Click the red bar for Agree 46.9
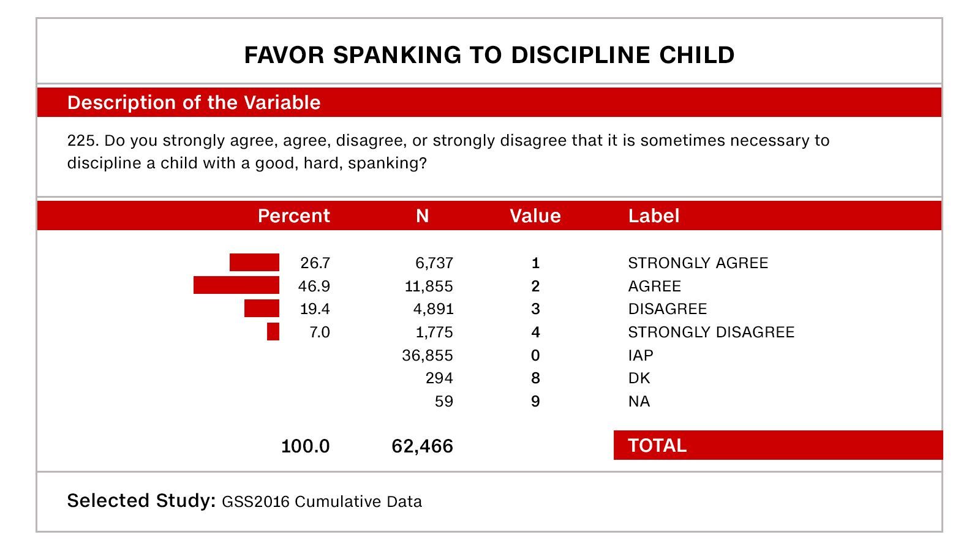 [x=236, y=285]
